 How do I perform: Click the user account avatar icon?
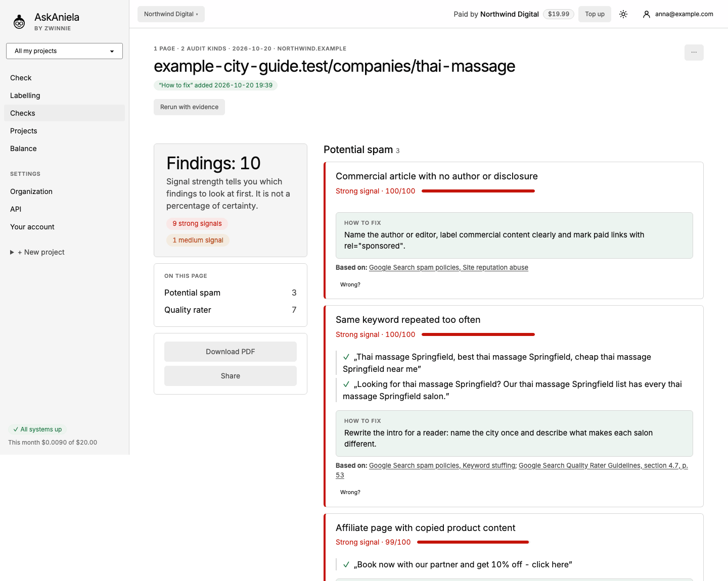pos(646,14)
